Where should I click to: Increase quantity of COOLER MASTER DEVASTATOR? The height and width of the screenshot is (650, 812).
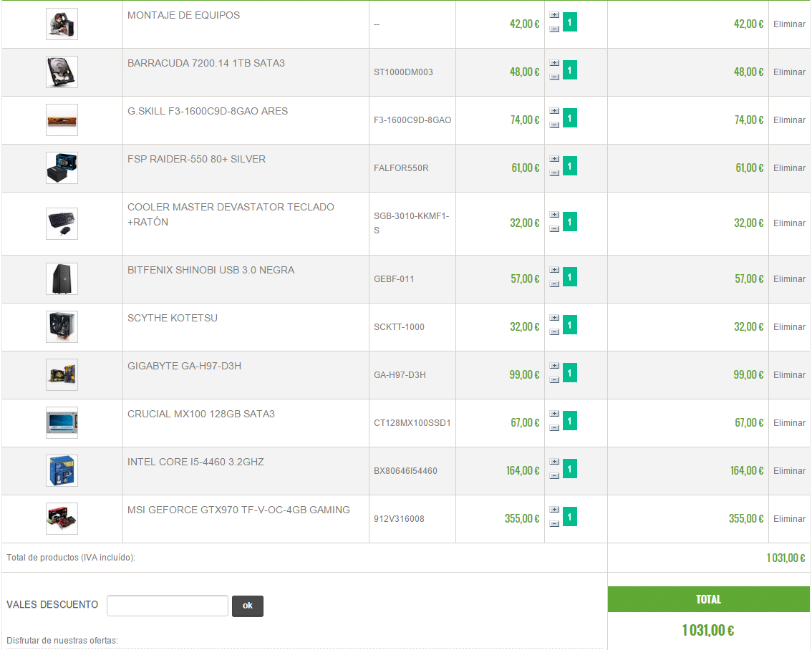(554, 215)
